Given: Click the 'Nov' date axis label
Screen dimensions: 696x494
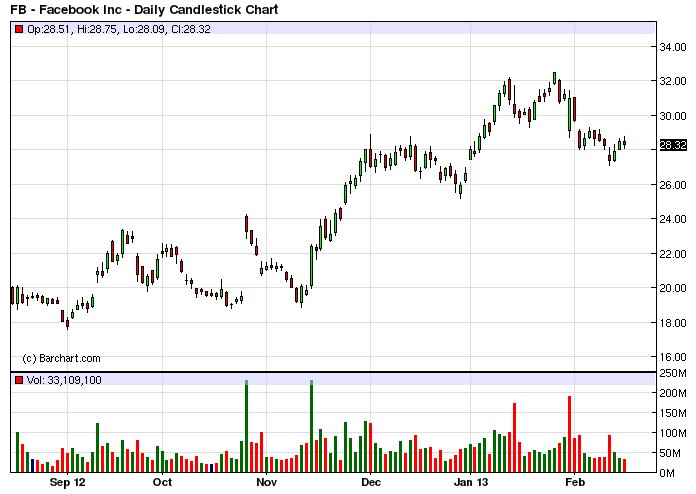Looking at the screenshot, I should pyautogui.click(x=266, y=482).
